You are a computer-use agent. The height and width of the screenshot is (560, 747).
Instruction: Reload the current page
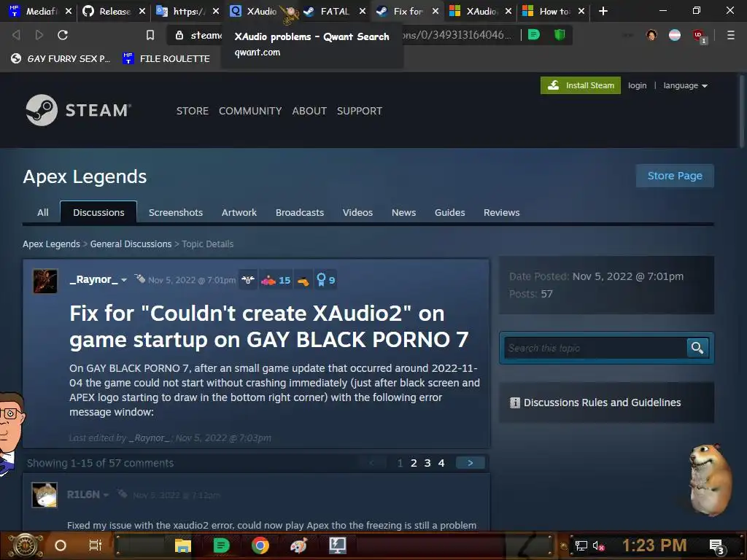63,35
